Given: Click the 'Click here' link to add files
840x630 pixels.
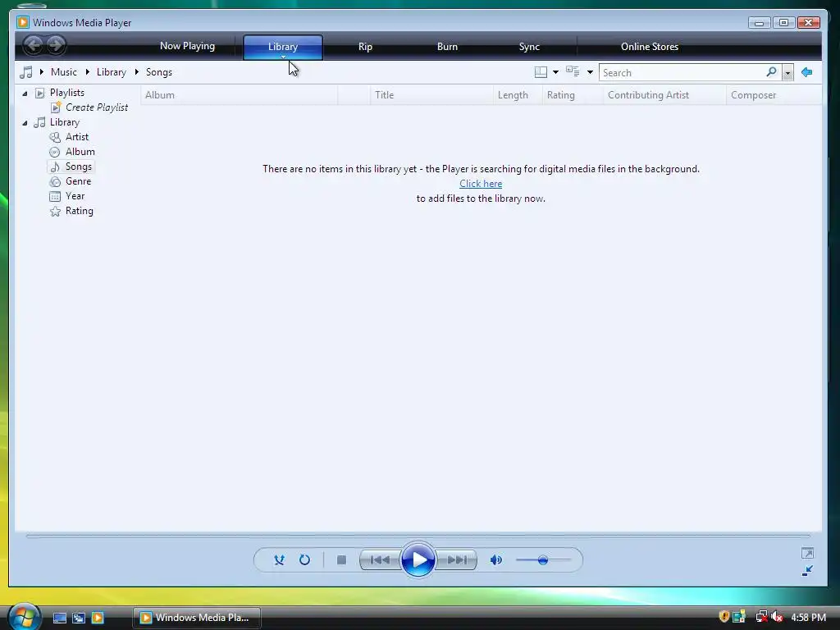Looking at the screenshot, I should (481, 183).
